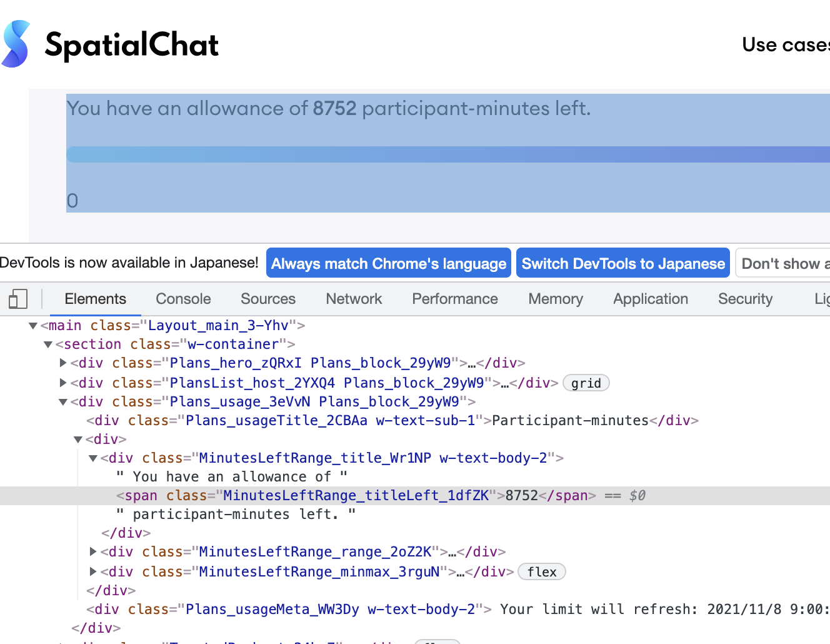The height and width of the screenshot is (644, 830).
Task: Toggle the flex badge on minmax div
Action: coord(541,572)
